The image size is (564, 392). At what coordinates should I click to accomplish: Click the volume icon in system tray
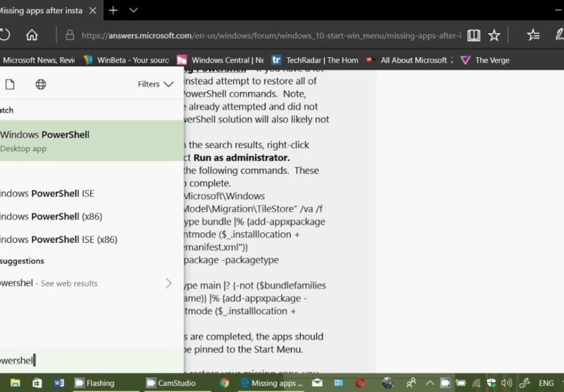click(507, 383)
